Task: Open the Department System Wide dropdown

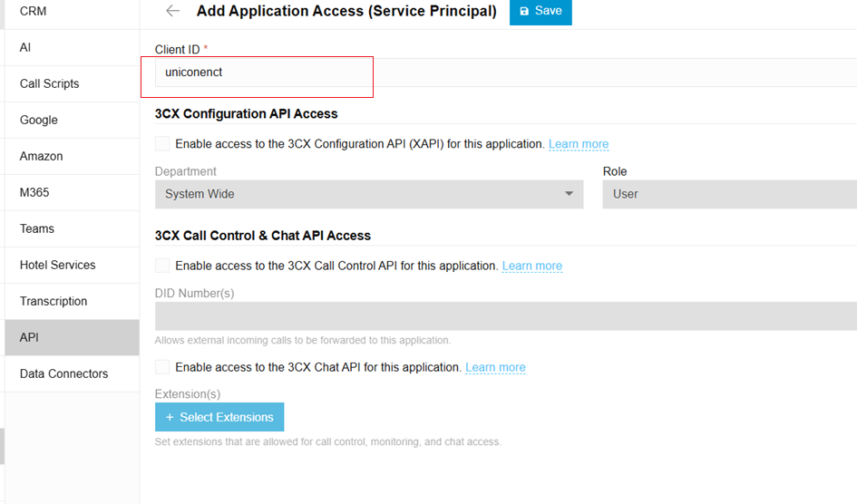Action: point(368,194)
